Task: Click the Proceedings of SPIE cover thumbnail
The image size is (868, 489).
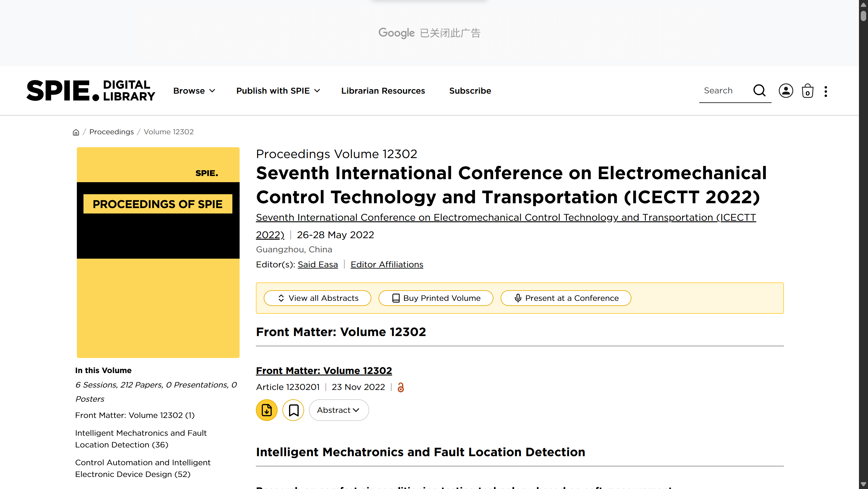Action: [x=158, y=252]
